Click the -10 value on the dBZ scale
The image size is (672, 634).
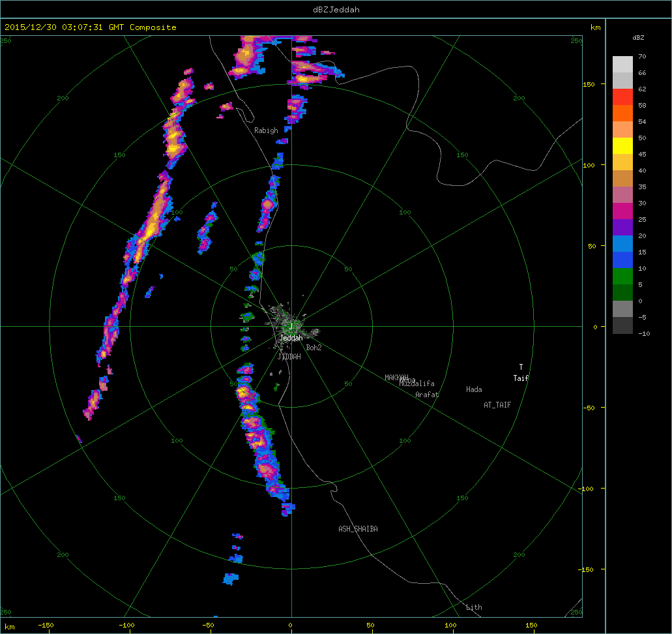644,333
